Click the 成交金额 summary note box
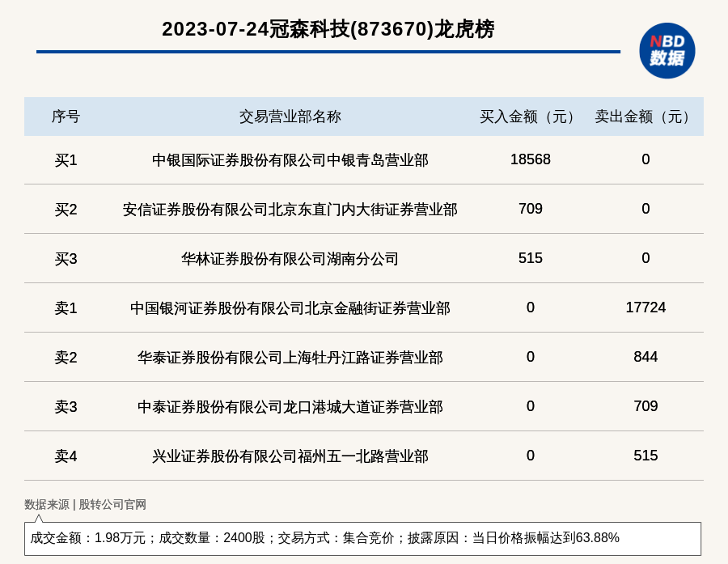 (362, 538)
